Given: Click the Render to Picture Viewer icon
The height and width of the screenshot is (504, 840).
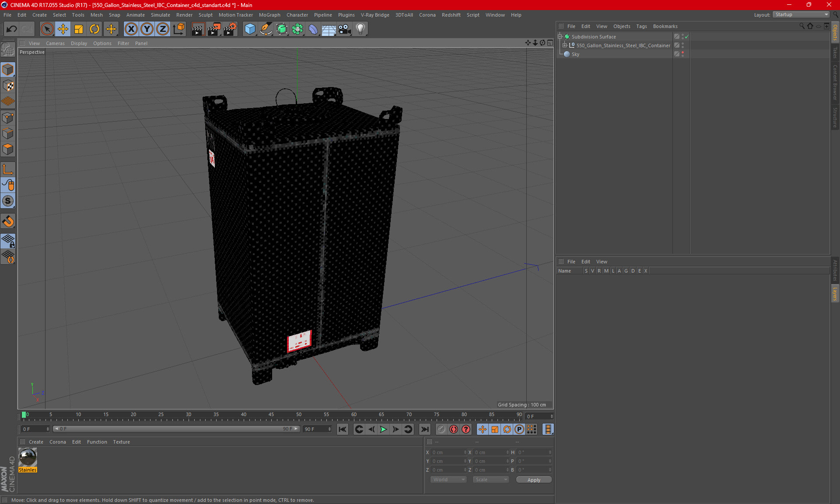Looking at the screenshot, I should [x=213, y=29].
